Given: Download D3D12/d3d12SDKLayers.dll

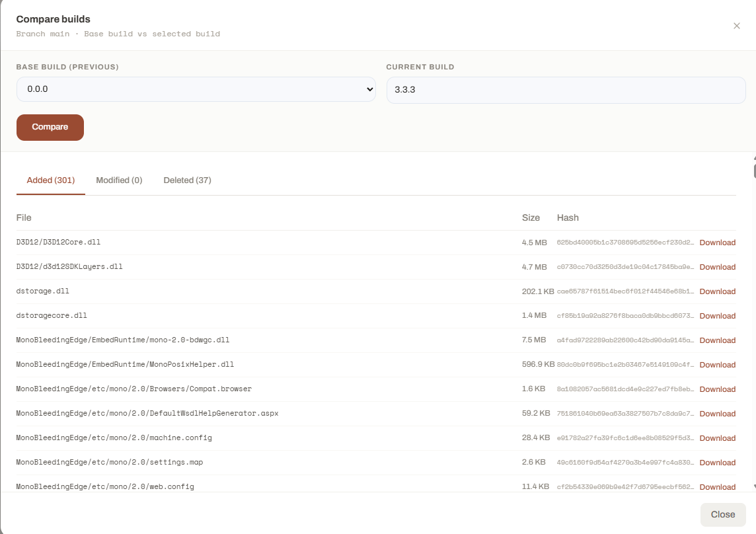Looking at the screenshot, I should [718, 267].
